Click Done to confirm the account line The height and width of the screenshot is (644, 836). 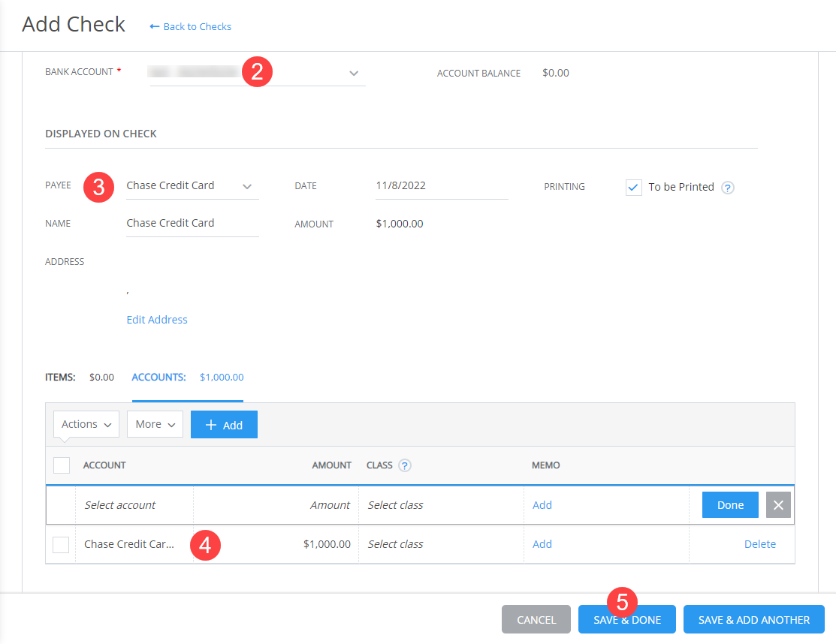[x=729, y=504]
